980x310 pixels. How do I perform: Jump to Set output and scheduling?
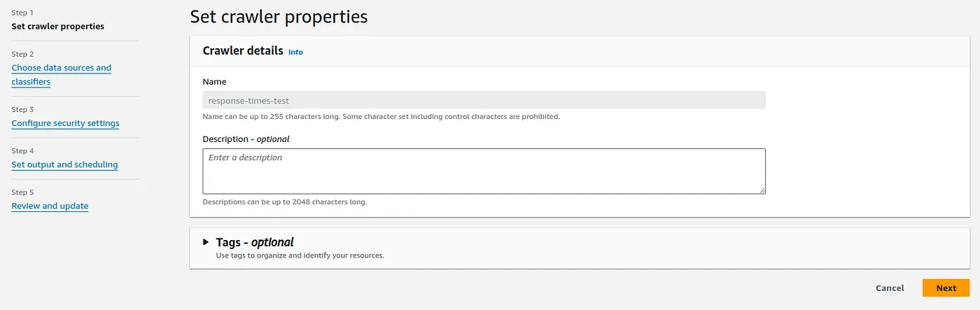tap(64, 164)
